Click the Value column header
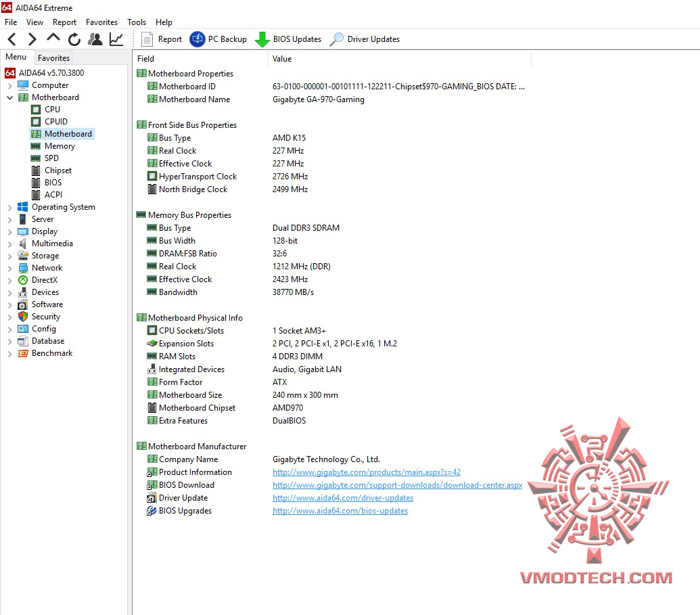The height and width of the screenshot is (615, 700). tap(400, 58)
